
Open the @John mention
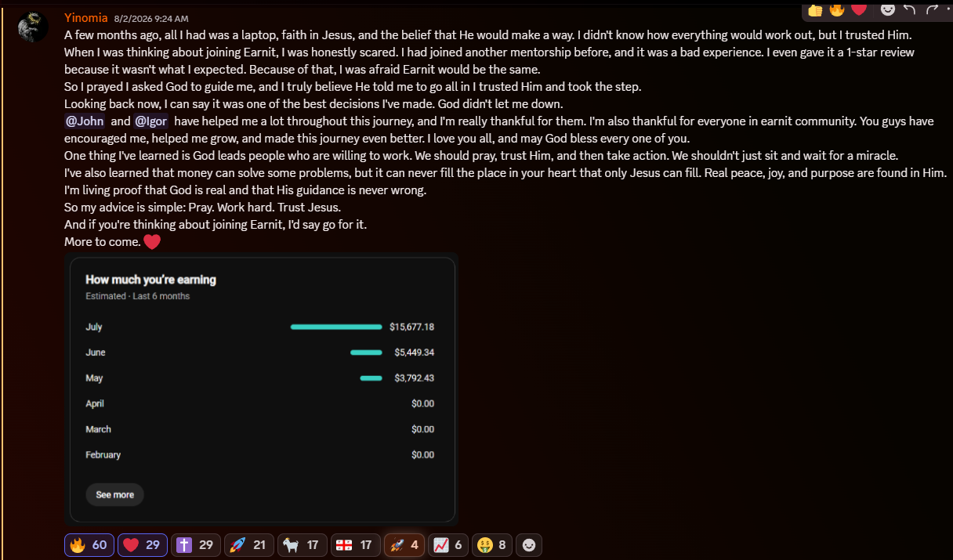pos(85,121)
